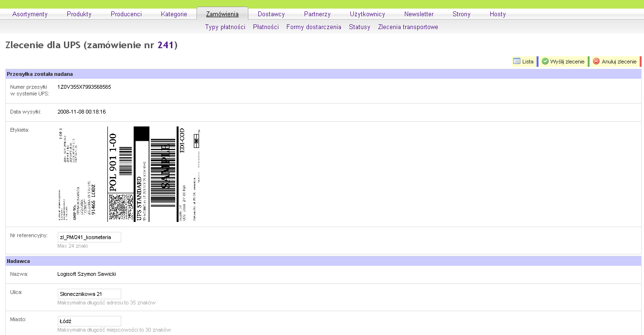The height and width of the screenshot is (335, 644).
Task: Click the list icon beside Lista
Action: pos(517,62)
